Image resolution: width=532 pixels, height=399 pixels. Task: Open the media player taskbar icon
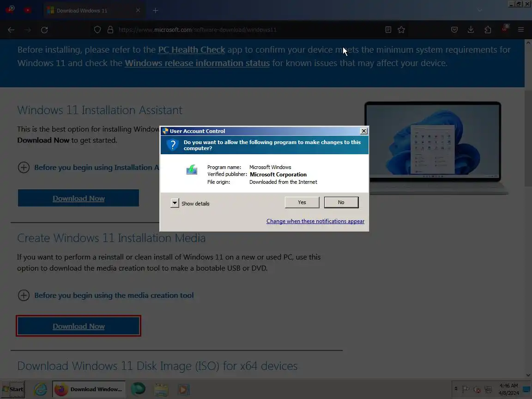[183, 389]
